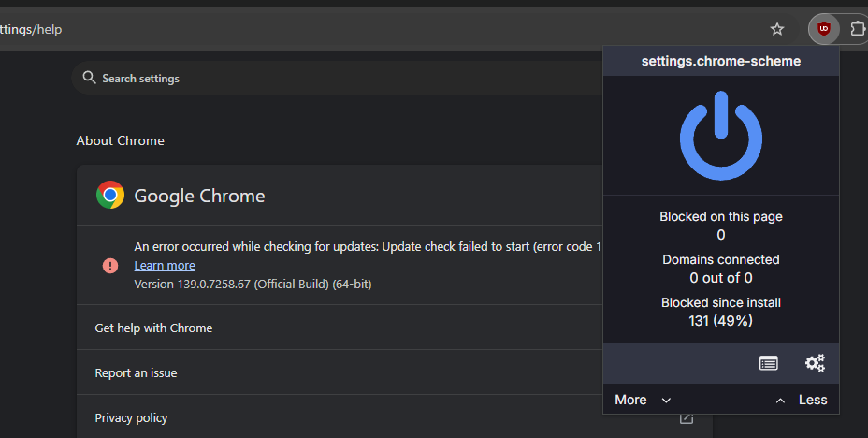Click the settings.chrome-scheme hostname header

tap(720, 62)
